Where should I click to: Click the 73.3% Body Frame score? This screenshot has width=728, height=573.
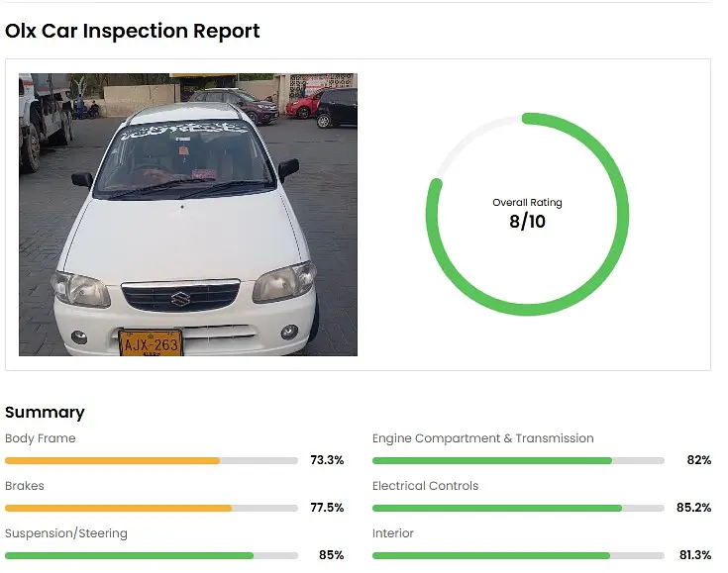(327, 460)
